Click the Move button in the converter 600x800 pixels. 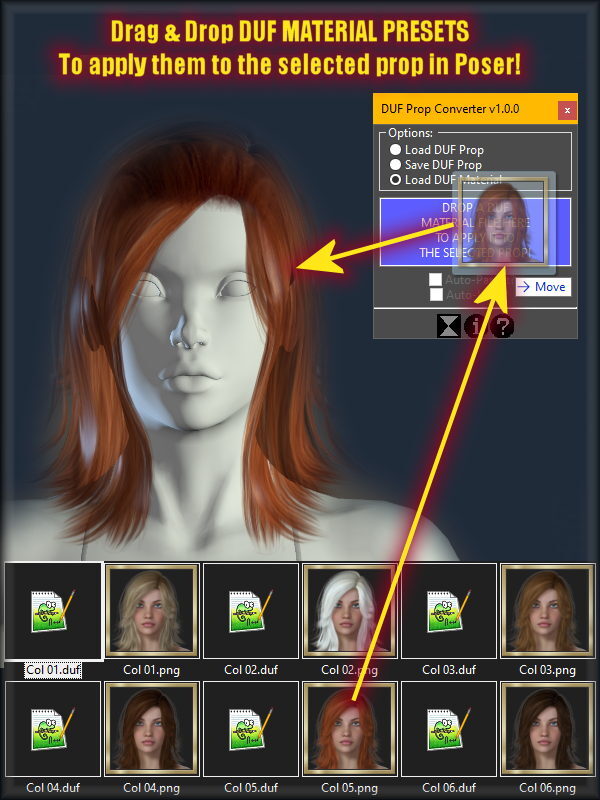[x=543, y=287]
